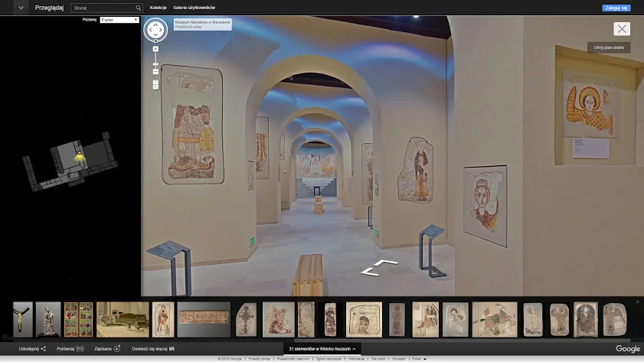Open the white Madonna statue thumbnail

tap(48, 320)
